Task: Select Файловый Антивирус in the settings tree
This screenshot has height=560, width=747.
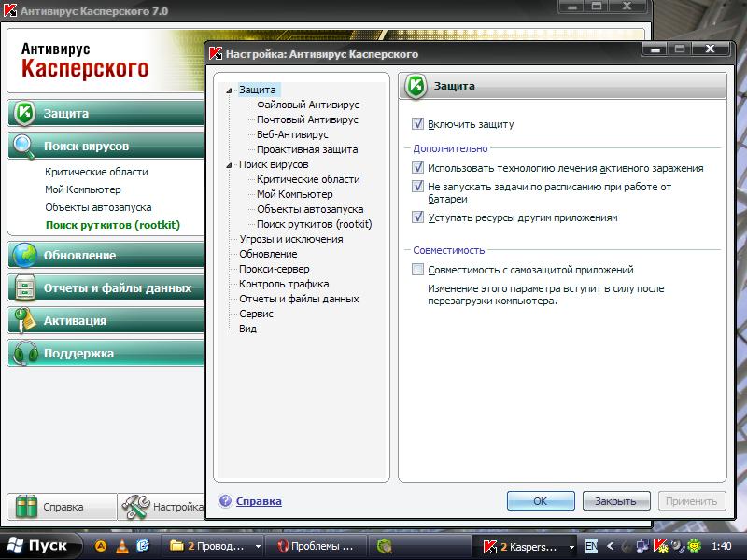Action: (x=308, y=105)
